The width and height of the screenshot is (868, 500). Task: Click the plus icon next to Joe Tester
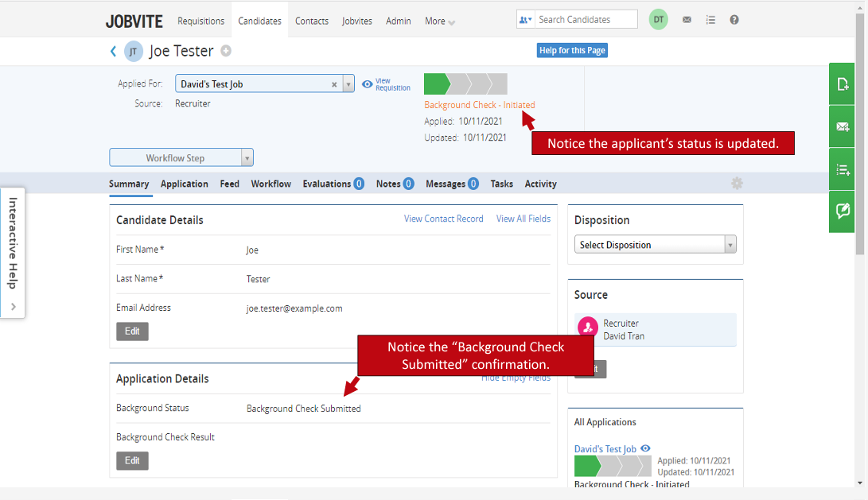click(x=226, y=52)
